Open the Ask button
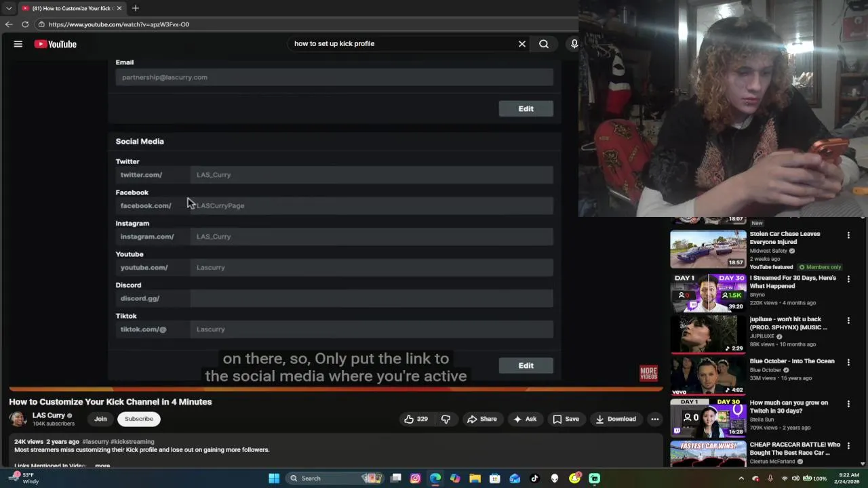 [x=525, y=419]
